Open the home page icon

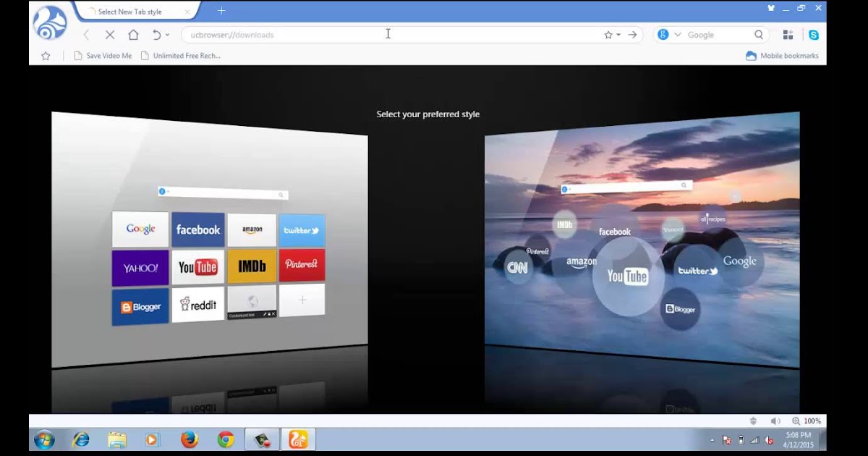[133, 34]
